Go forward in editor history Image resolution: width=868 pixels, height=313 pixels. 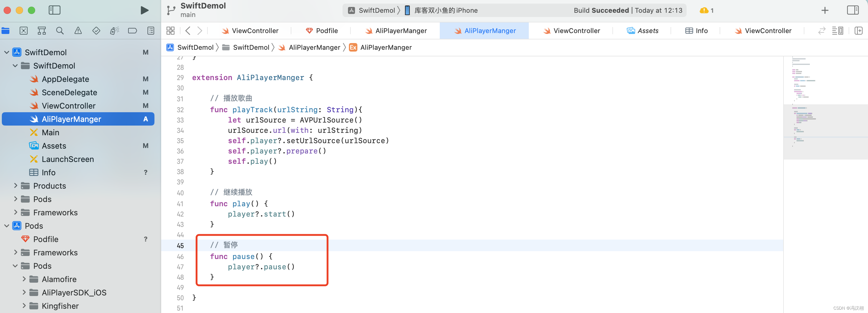200,31
